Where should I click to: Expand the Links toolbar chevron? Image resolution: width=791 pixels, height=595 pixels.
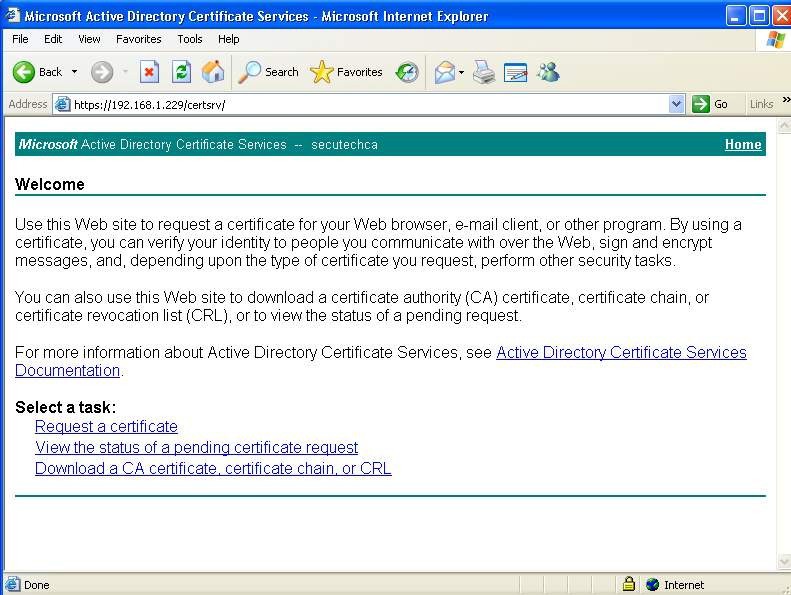[786, 99]
